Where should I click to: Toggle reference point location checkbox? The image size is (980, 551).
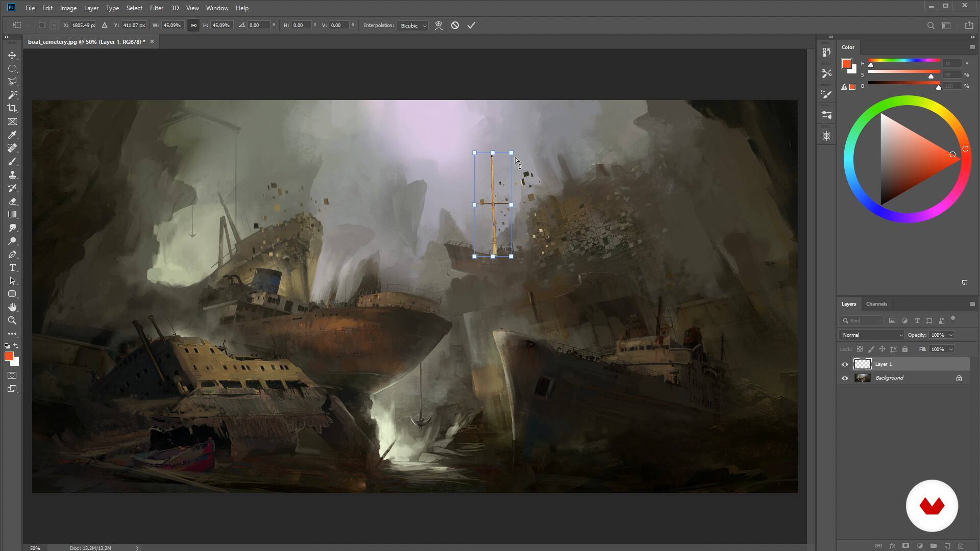(42, 25)
